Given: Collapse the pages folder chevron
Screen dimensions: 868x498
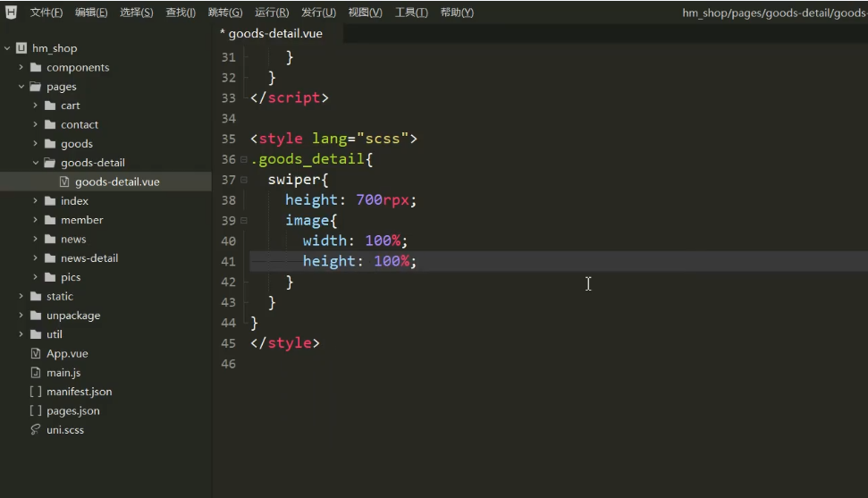Looking at the screenshot, I should click(21, 87).
